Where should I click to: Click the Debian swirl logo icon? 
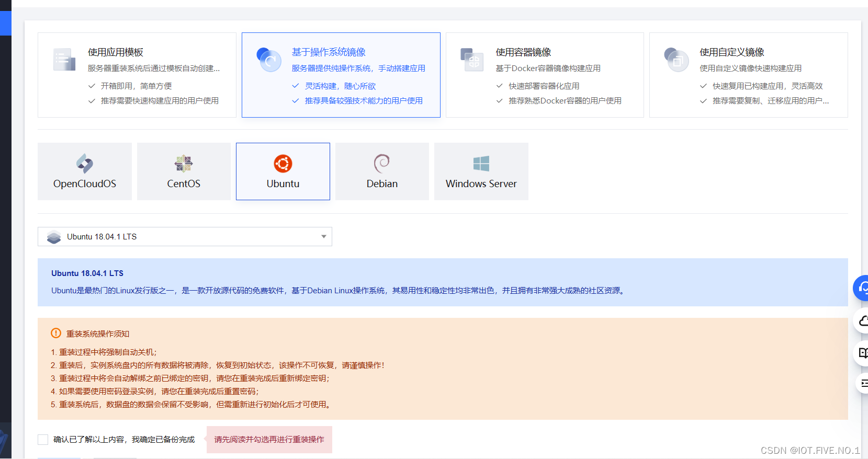[382, 164]
